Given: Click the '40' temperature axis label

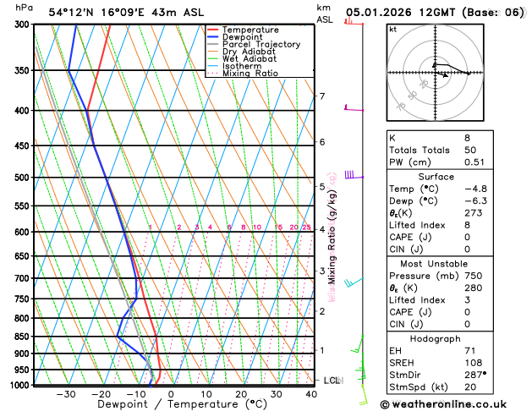Looking at the screenshot, I should point(310,394).
